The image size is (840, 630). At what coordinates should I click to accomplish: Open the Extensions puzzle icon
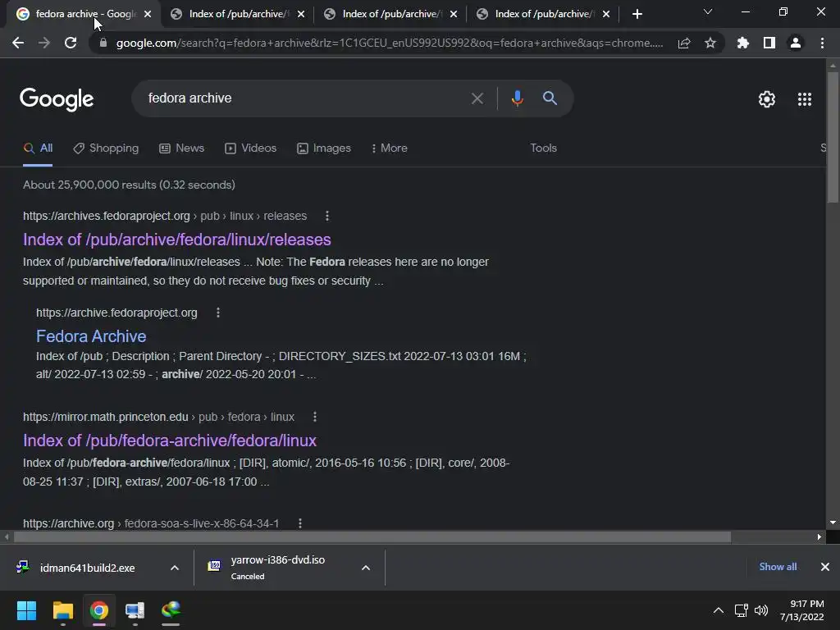click(x=742, y=43)
